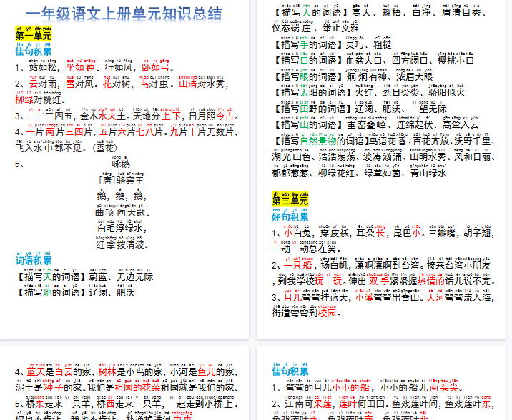Screen dimensions: 512x420
Task: Click the line starting 云对雨
Action: [x=122, y=82]
